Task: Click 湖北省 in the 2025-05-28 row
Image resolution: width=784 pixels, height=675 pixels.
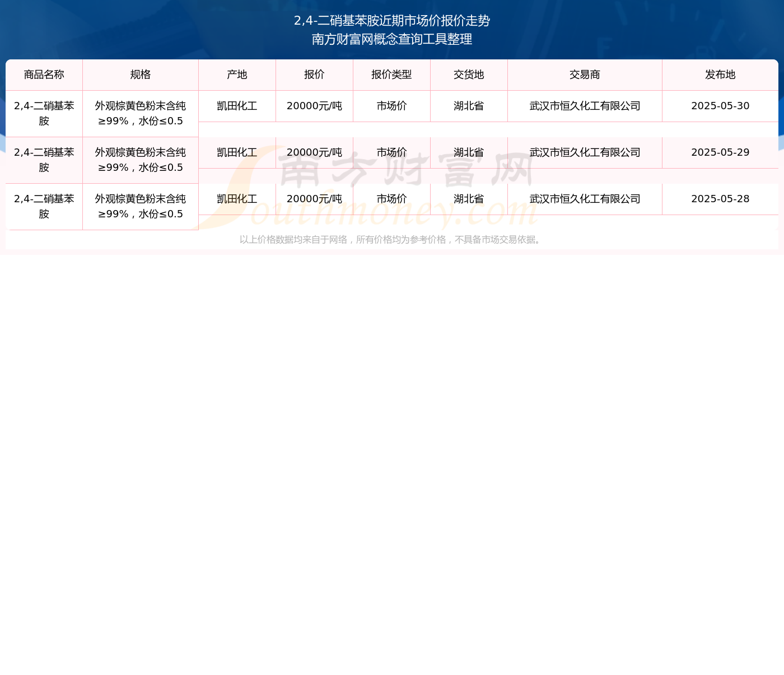Action: (469, 199)
